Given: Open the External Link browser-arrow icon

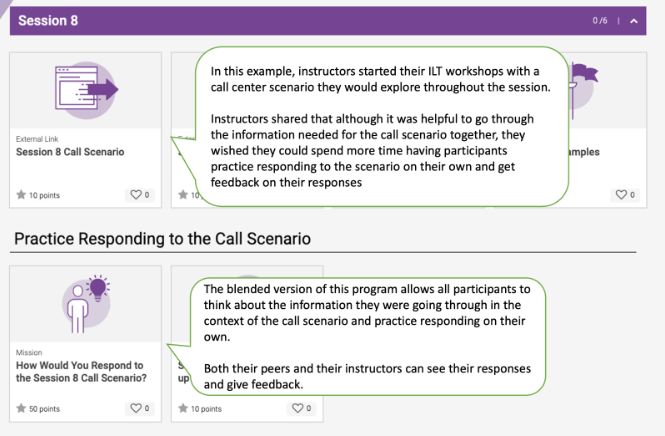Looking at the screenshot, I should (x=84, y=91).
